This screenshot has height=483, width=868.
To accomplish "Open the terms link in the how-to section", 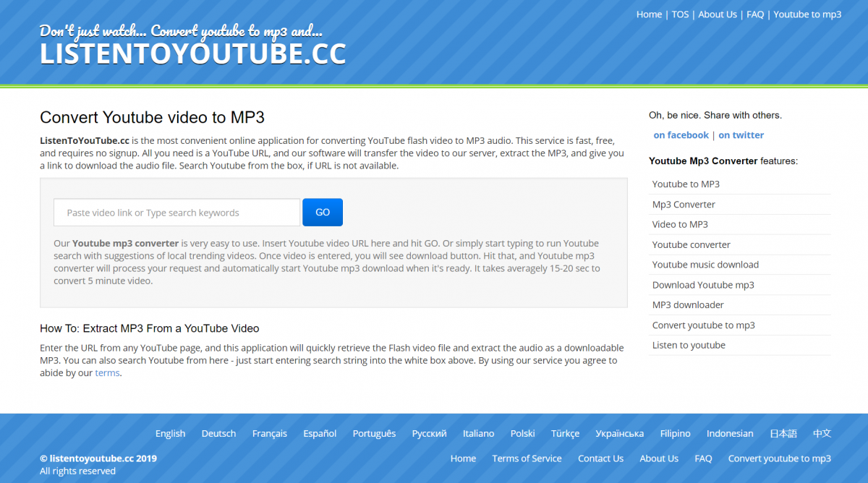I will click(x=107, y=372).
